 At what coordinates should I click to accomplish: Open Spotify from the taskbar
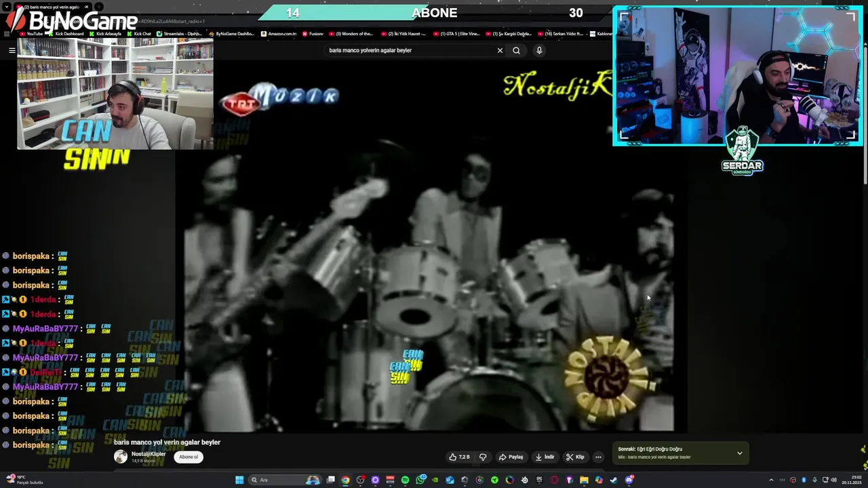[406, 480]
